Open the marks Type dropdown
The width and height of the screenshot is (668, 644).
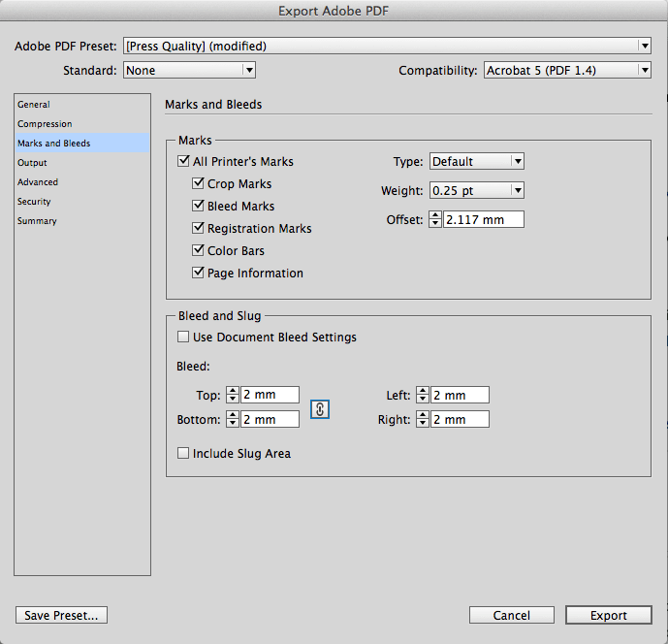[477, 161]
